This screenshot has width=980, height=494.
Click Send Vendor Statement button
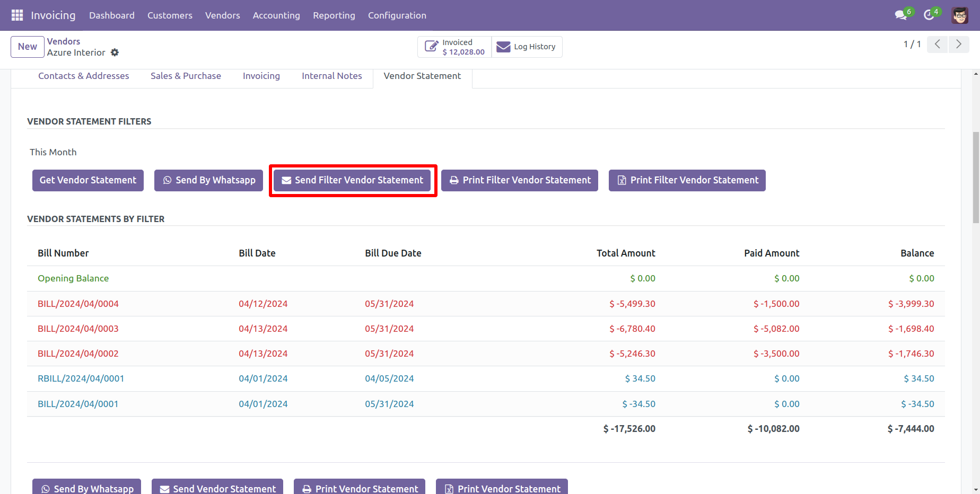pyautogui.click(x=217, y=488)
